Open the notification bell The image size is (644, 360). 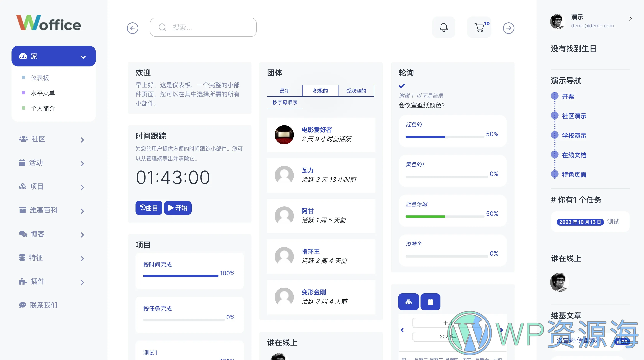click(444, 27)
